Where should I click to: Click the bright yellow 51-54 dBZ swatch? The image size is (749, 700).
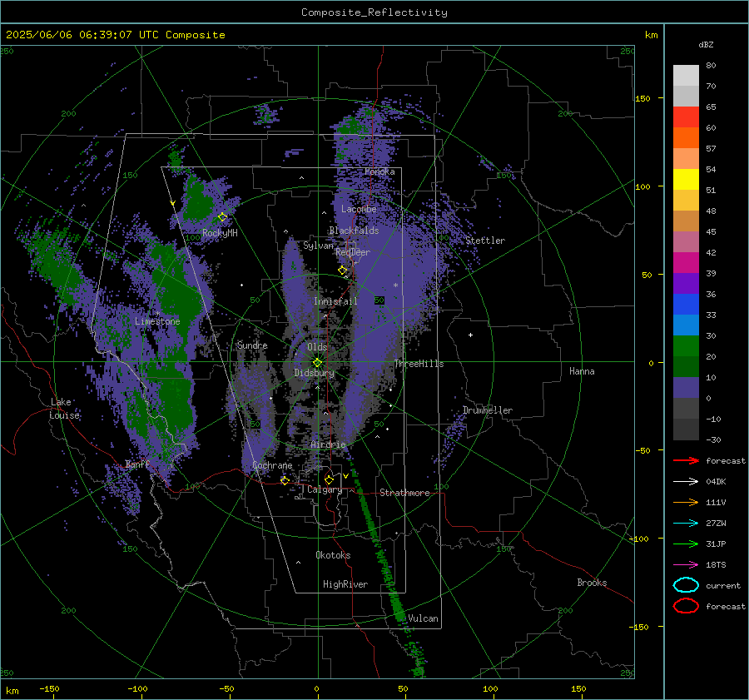[x=686, y=180]
